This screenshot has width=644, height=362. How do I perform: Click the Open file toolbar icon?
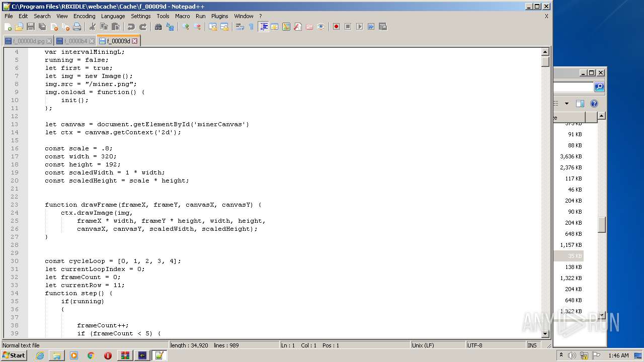tap(19, 27)
